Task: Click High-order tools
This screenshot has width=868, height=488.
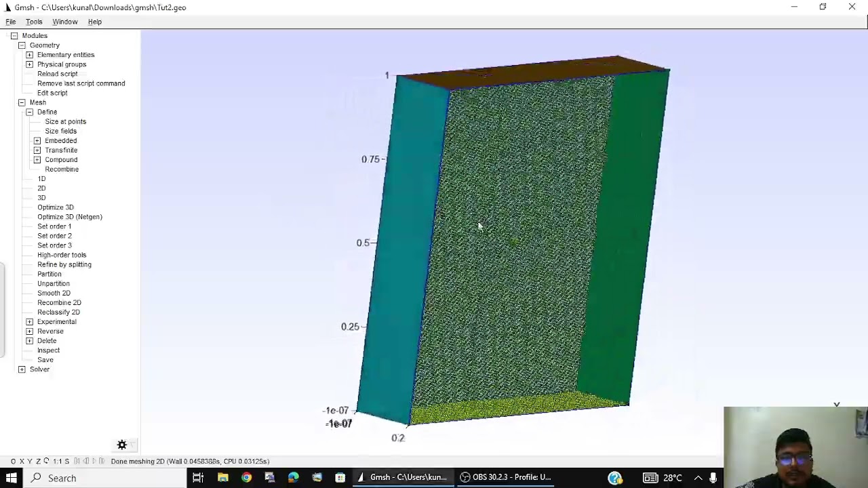Action: (x=62, y=255)
